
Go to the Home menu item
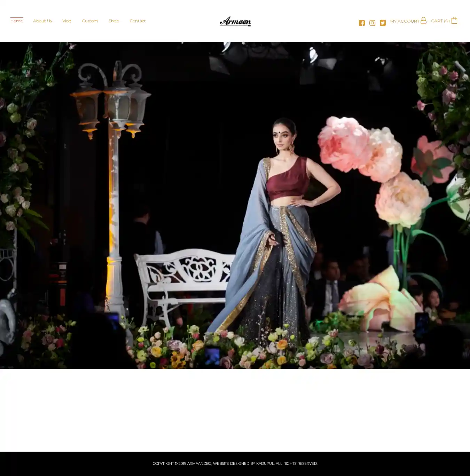pyautogui.click(x=16, y=21)
